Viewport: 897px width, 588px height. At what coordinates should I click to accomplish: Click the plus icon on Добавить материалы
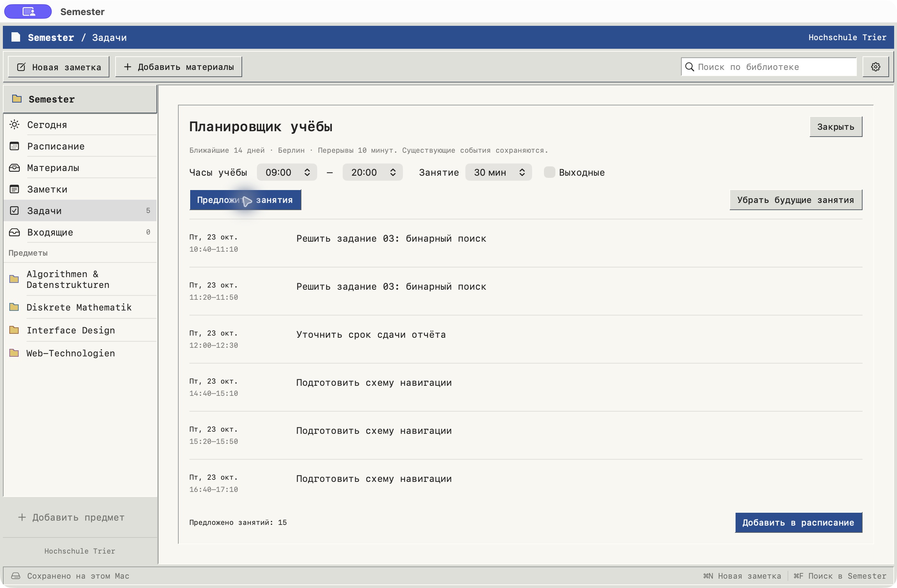[x=128, y=67]
